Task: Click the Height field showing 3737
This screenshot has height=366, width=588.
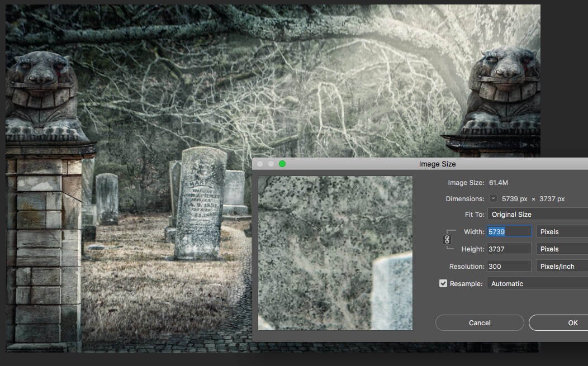Action: click(509, 248)
